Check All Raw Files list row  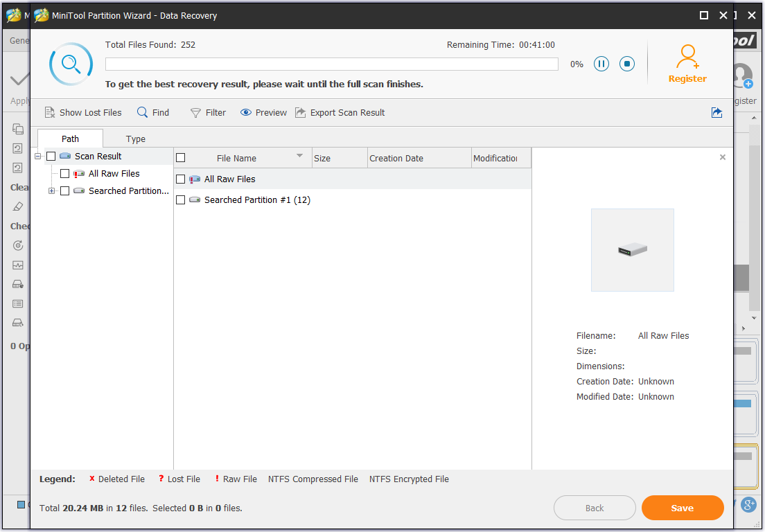tap(181, 179)
